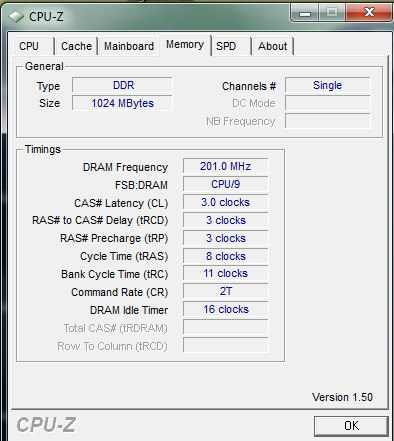Click the Command Rate (CR) label
The width and height of the screenshot is (394, 441).
coord(120,292)
